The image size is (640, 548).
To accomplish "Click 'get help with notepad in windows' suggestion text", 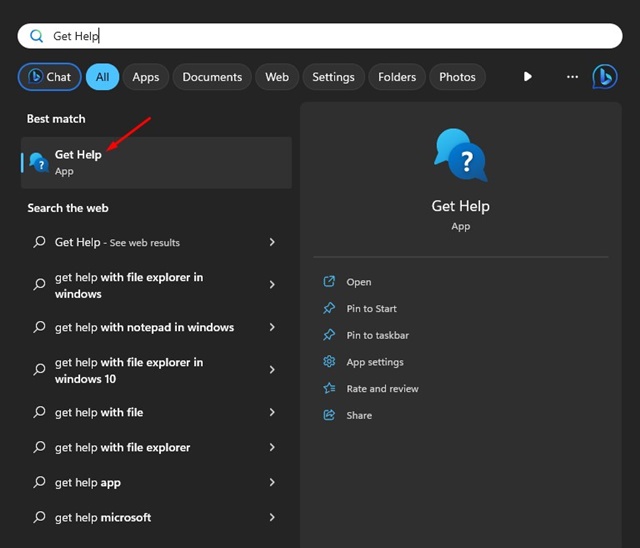I will coord(144,327).
